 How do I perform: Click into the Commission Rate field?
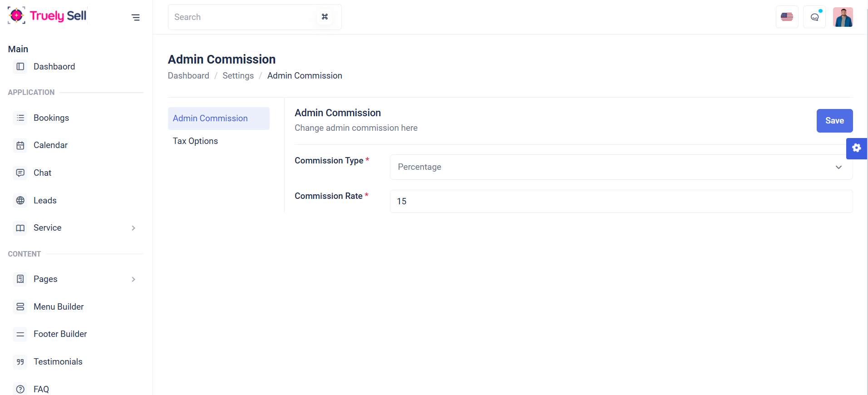[x=621, y=201]
